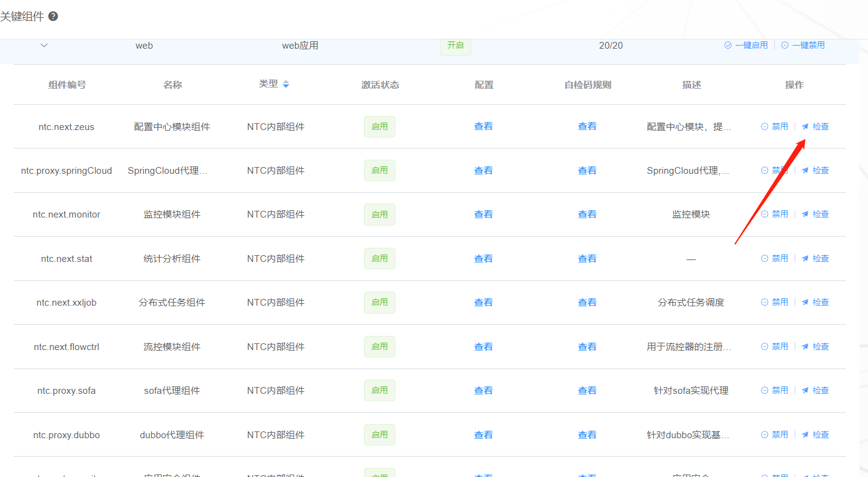
Task: Collapse the web row chevron
Action: [44, 45]
